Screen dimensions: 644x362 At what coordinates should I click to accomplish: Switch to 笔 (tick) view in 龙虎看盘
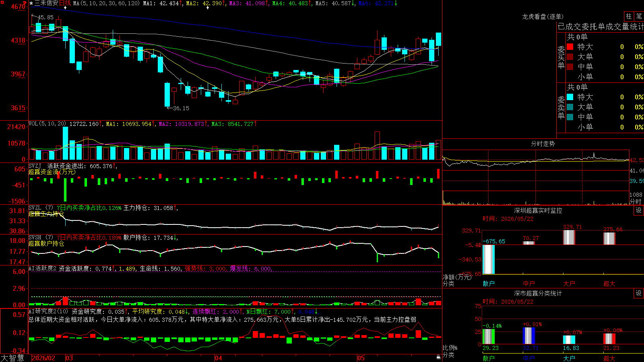(x=639, y=16)
